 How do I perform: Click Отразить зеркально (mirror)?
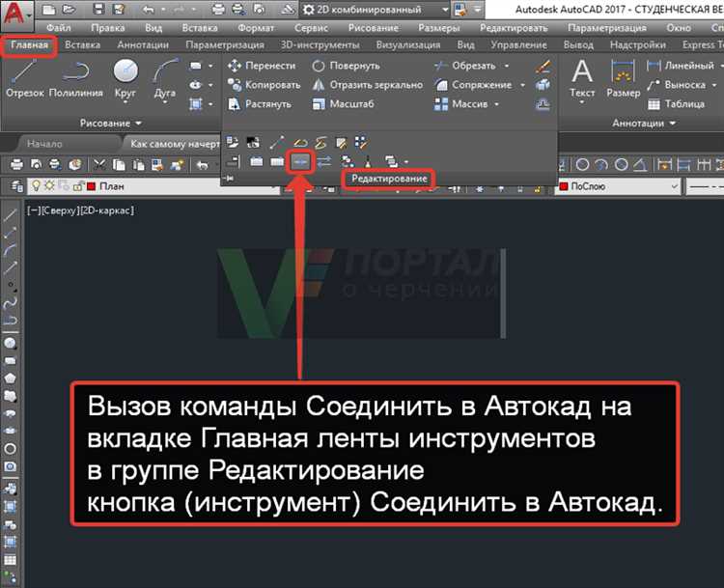point(368,85)
